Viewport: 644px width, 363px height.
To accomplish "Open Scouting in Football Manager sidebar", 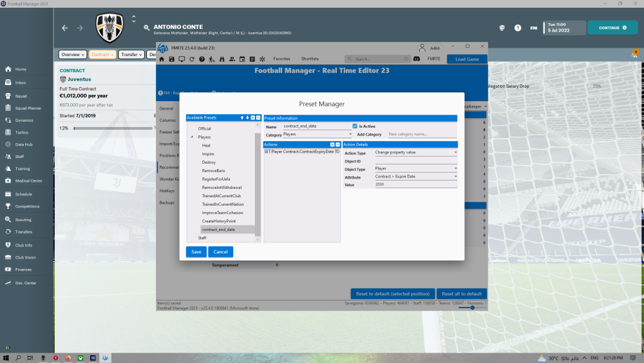I will click(x=23, y=220).
